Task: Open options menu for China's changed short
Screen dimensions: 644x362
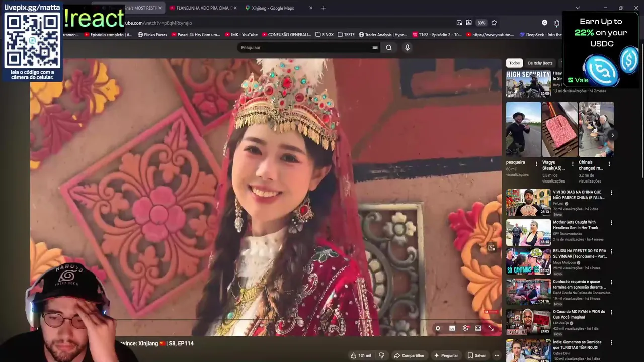Action: click(609, 164)
